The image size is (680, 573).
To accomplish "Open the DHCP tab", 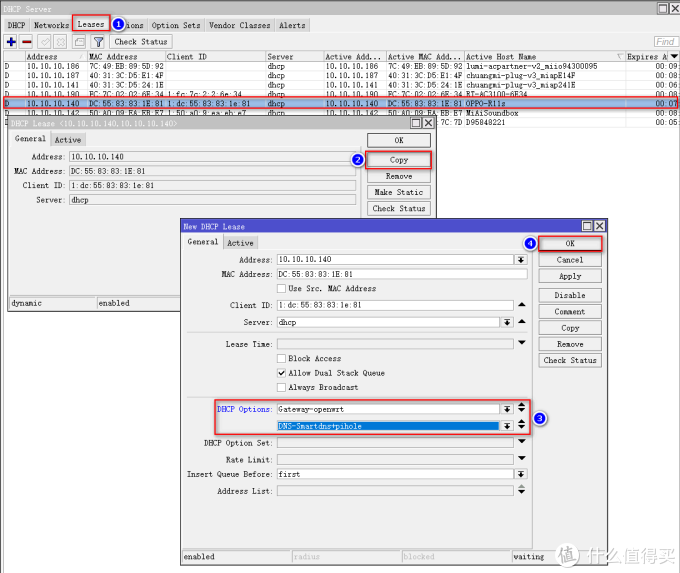I will [x=16, y=25].
